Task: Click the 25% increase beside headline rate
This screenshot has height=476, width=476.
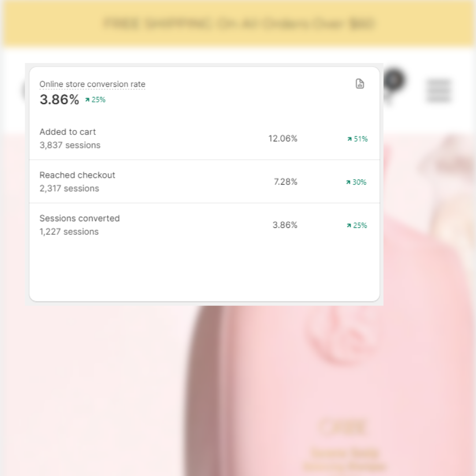Action: pyautogui.click(x=95, y=100)
